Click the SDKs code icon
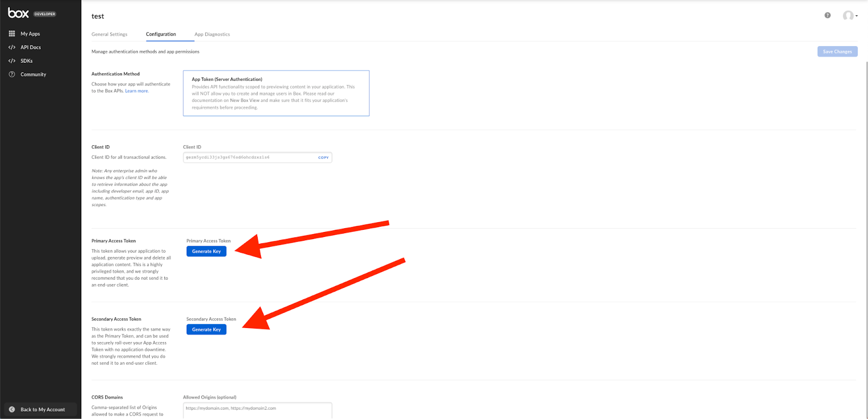Image resolution: width=868 pixels, height=419 pixels. (12, 61)
